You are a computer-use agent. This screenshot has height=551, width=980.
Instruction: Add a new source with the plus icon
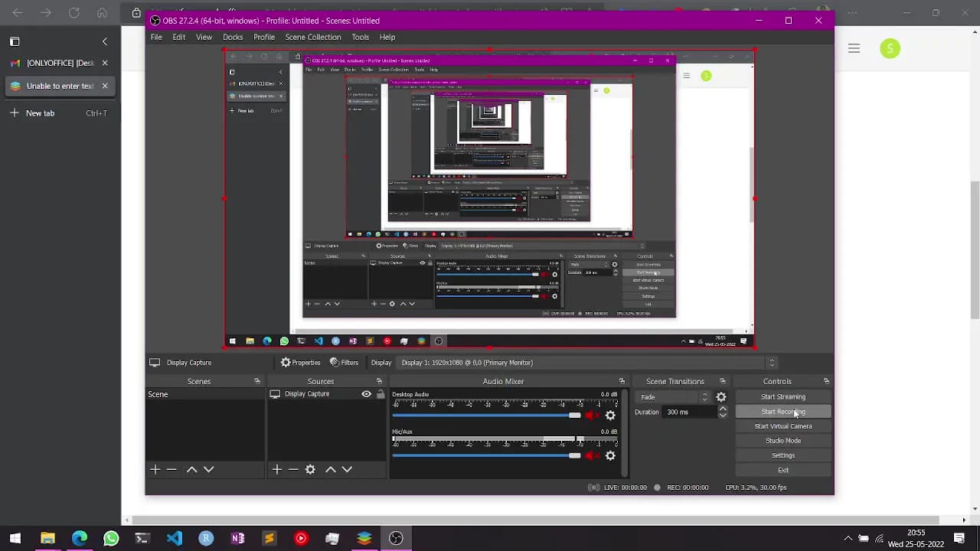pyautogui.click(x=276, y=469)
